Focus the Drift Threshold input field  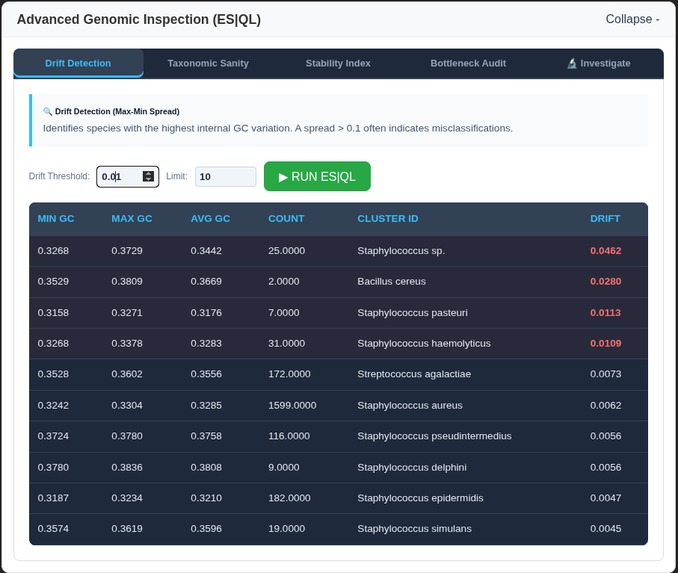point(128,176)
